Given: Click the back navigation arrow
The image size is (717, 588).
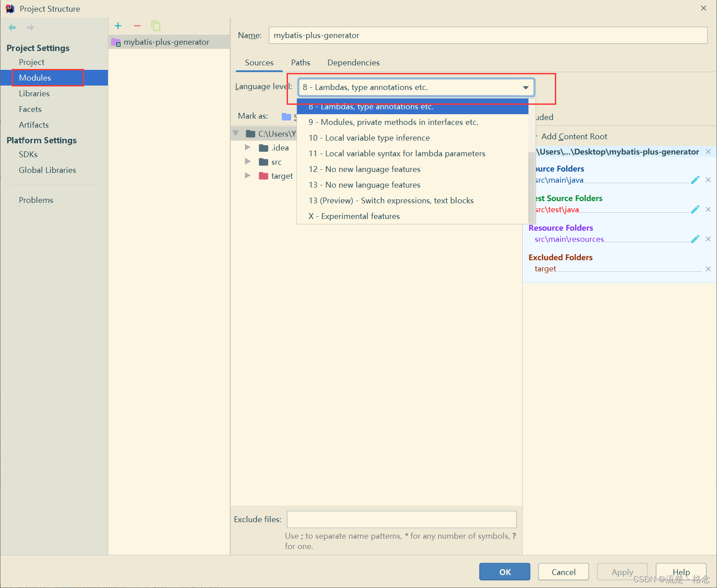Looking at the screenshot, I should [12, 27].
